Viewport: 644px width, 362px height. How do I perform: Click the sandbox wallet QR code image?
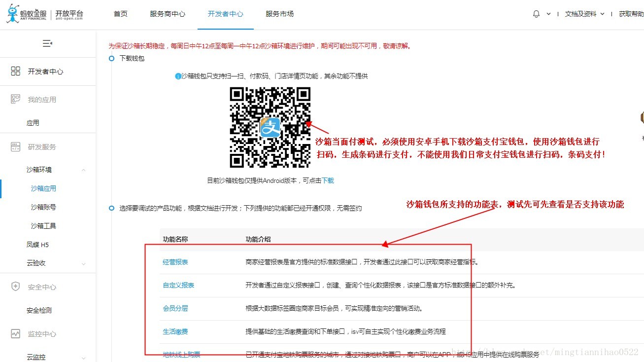[270, 128]
